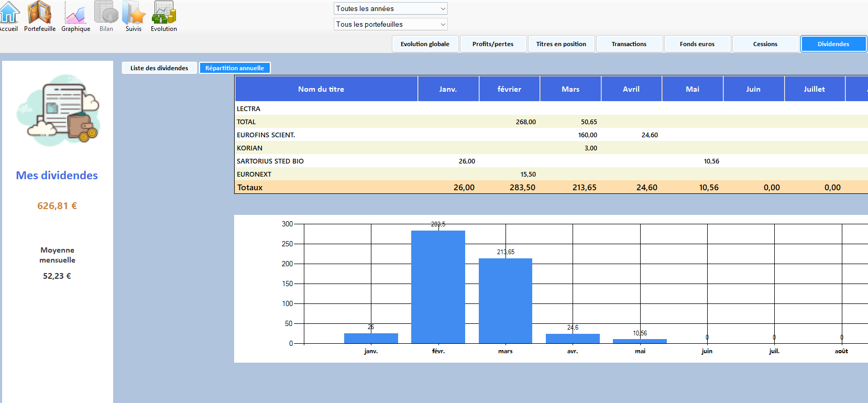The image size is (868, 403).
Task: Click the 'Mai' column header
Action: click(693, 89)
